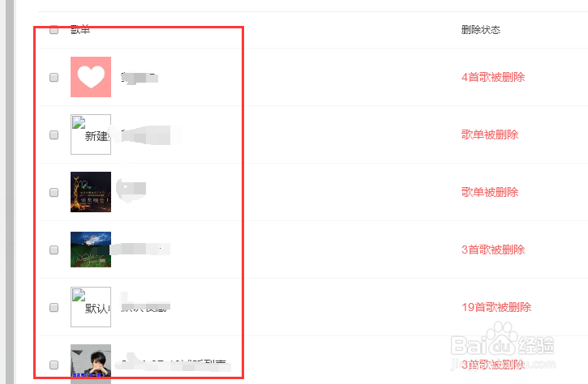The image size is (588, 384).
Task: Tick checkbox next to golden tree cover
Action: click(54, 192)
